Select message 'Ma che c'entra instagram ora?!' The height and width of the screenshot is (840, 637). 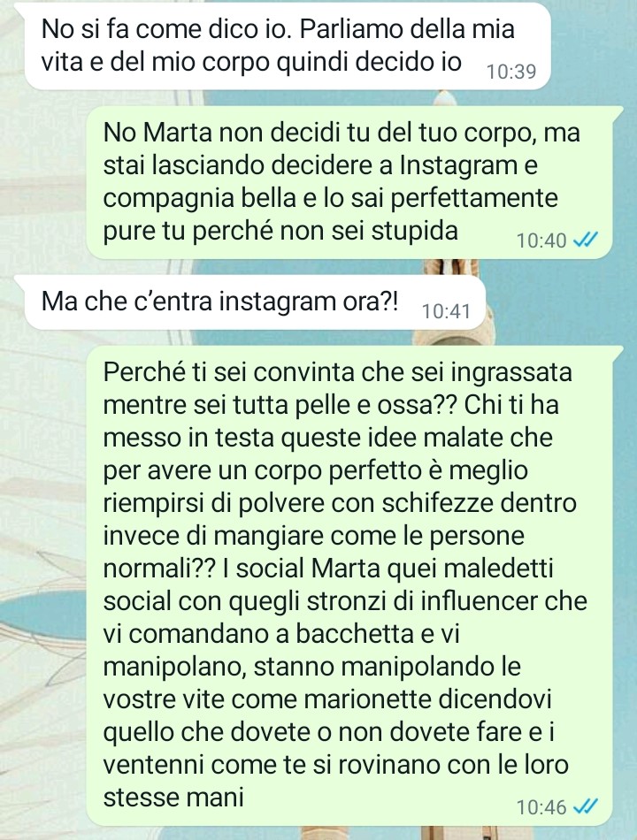coord(255,302)
